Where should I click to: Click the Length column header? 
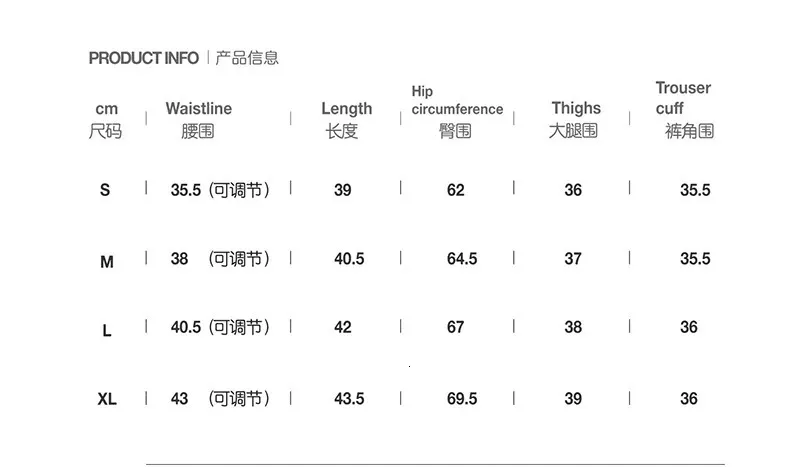point(346,109)
